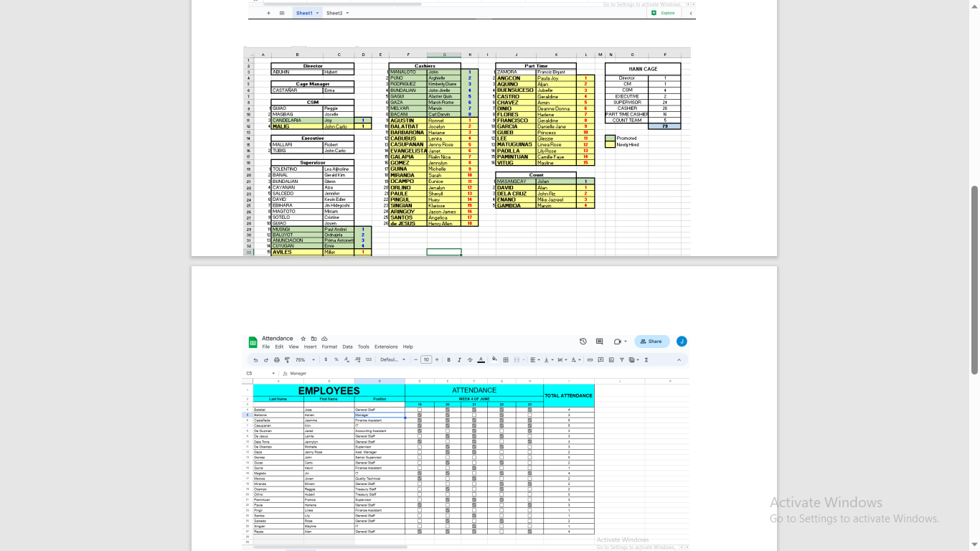Click the Insert comment icon in toolbar

coord(600,360)
